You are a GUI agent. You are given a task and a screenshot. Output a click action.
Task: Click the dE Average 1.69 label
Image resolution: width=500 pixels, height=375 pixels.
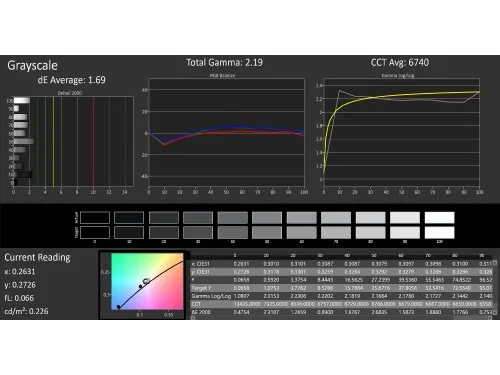[x=71, y=80]
